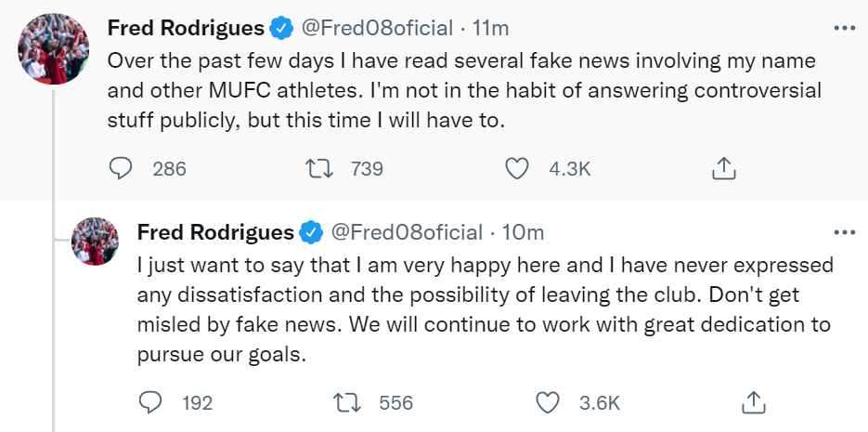Open the 11m timestamp link

pos(490,28)
